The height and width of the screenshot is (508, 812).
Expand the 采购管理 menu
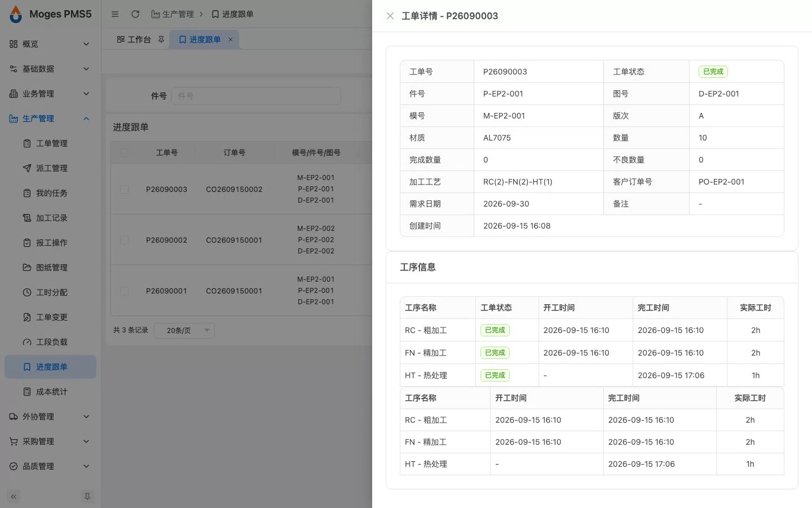tap(50, 441)
